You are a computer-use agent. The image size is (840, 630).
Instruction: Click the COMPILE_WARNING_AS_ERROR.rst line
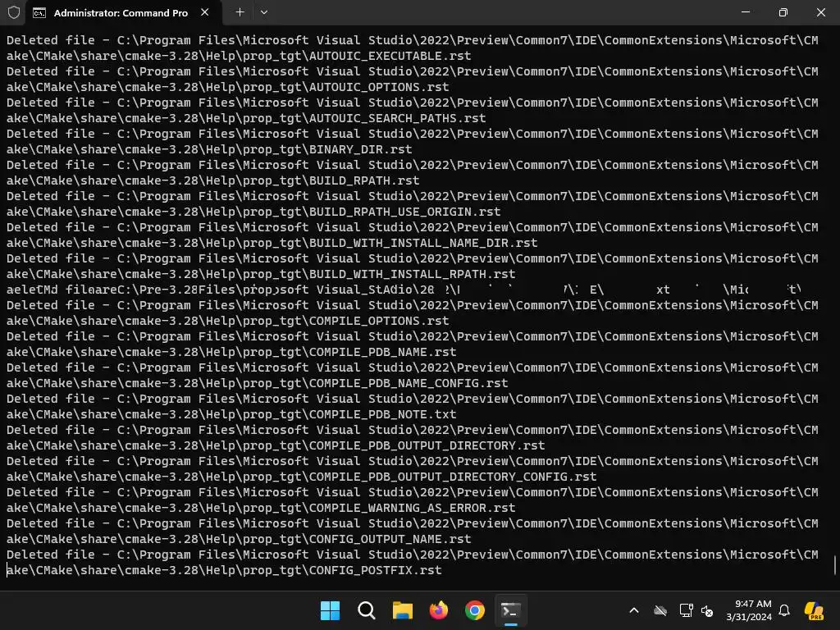pyautogui.click(x=261, y=508)
